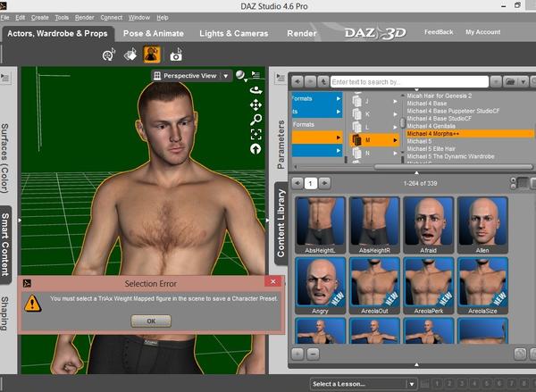The image size is (536, 392).
Task: Switch to Lights & Cameras tab
Action: (x=234, y=34)
